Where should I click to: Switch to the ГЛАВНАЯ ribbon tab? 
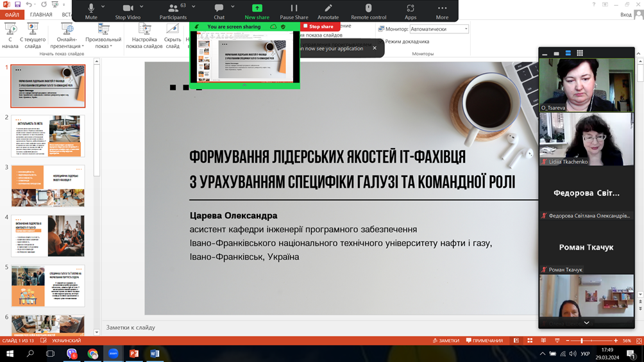(41, 15)
